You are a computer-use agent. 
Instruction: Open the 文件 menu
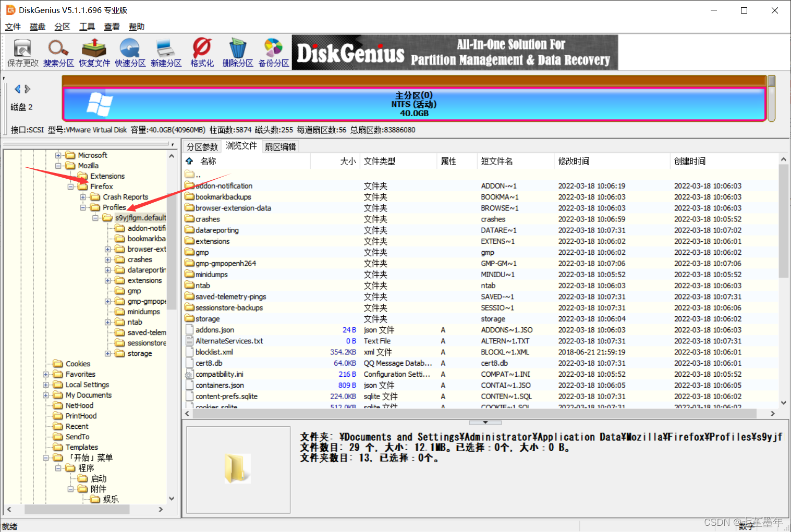point(13,27)
